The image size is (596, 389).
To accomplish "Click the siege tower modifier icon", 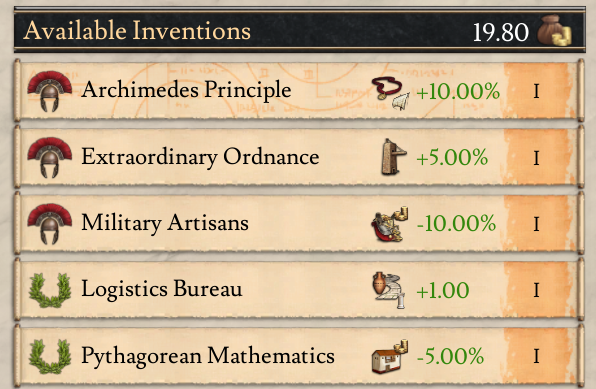I will [x=393, y=157].
